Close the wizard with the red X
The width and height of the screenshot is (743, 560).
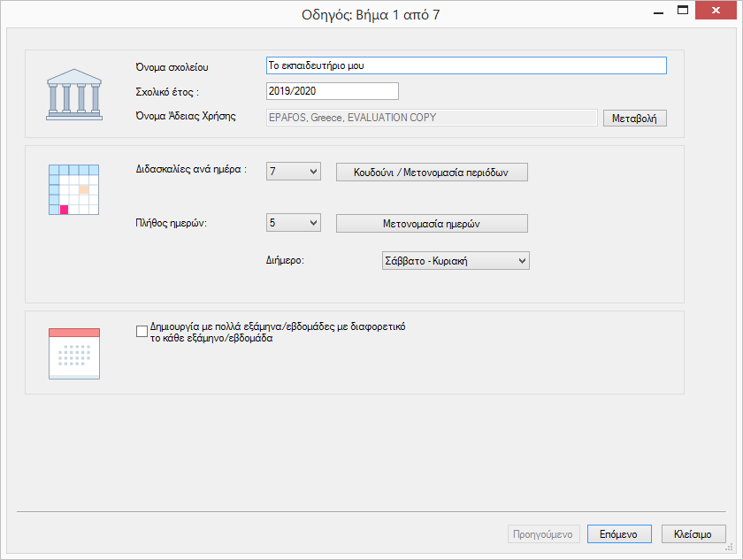[x=716, y=11]
